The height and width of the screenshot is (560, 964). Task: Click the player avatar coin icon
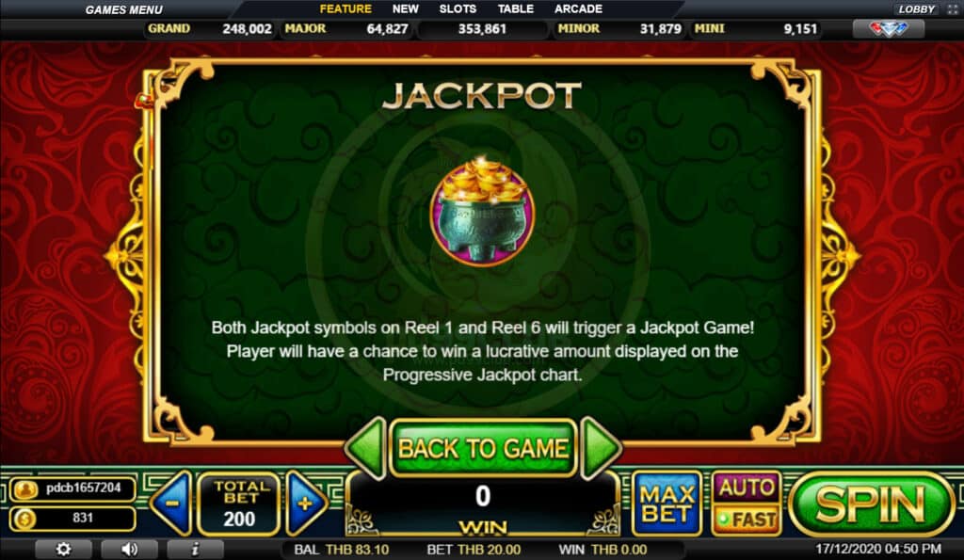pos(25,489)
